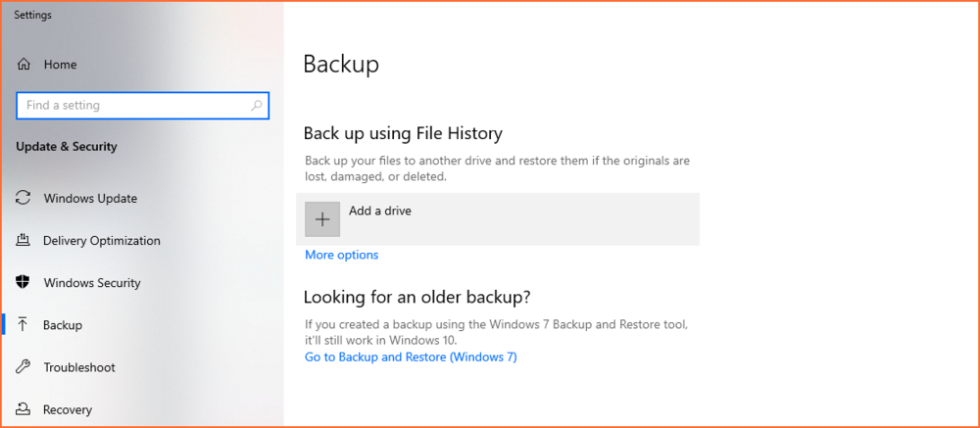Click the Back up using File History heading
The width and height of the screenshot is (980, 428).
pos(403,133)
